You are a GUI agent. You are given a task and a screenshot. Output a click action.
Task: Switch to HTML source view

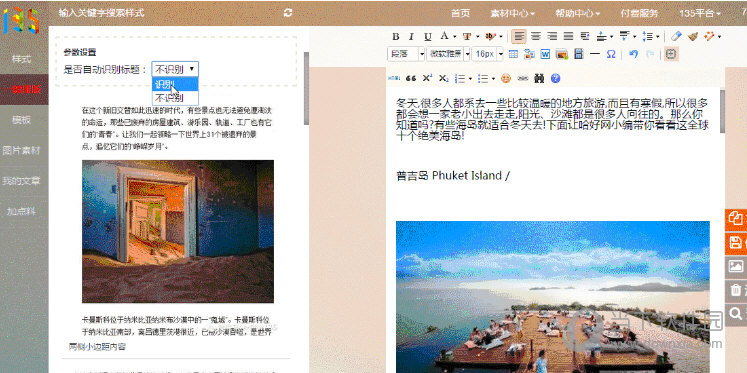click(394, 78)
